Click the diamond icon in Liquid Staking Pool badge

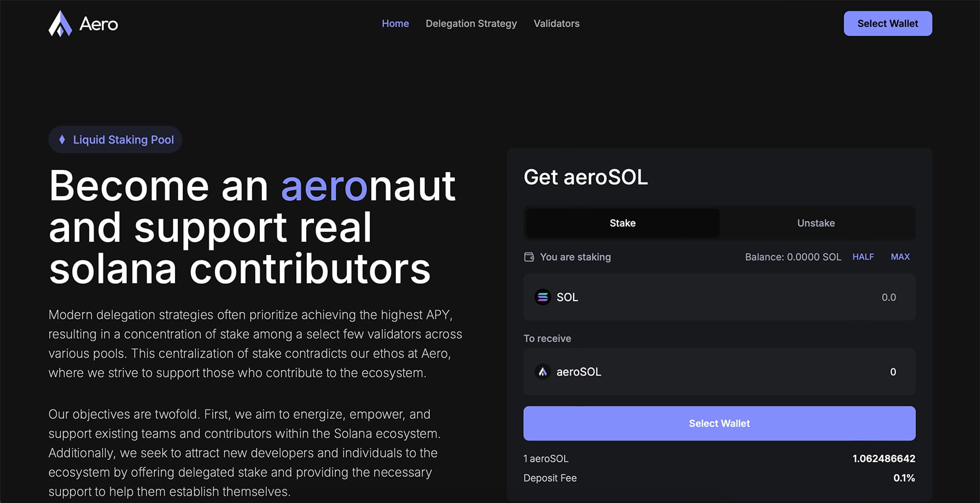(62, 139)
